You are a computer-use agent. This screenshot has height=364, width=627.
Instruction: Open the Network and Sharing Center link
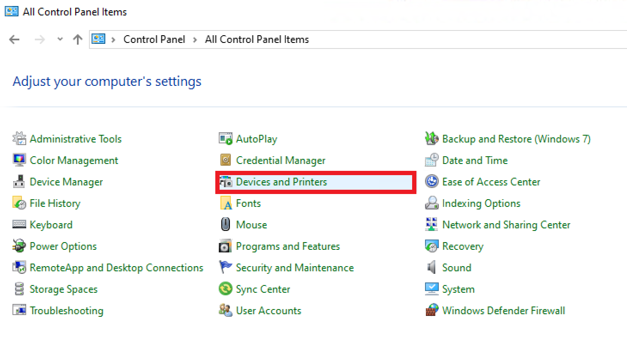pyautogui.click(x=506, y=225)
